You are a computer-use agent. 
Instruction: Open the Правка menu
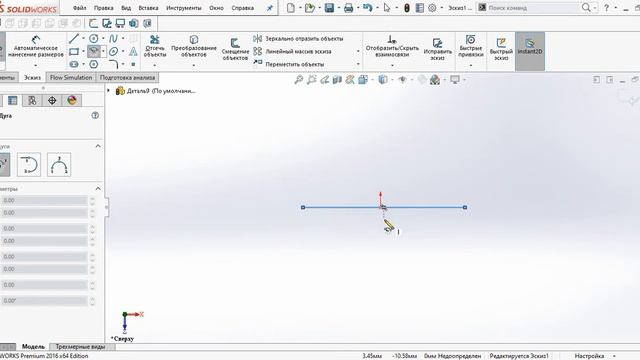[103, 8]
